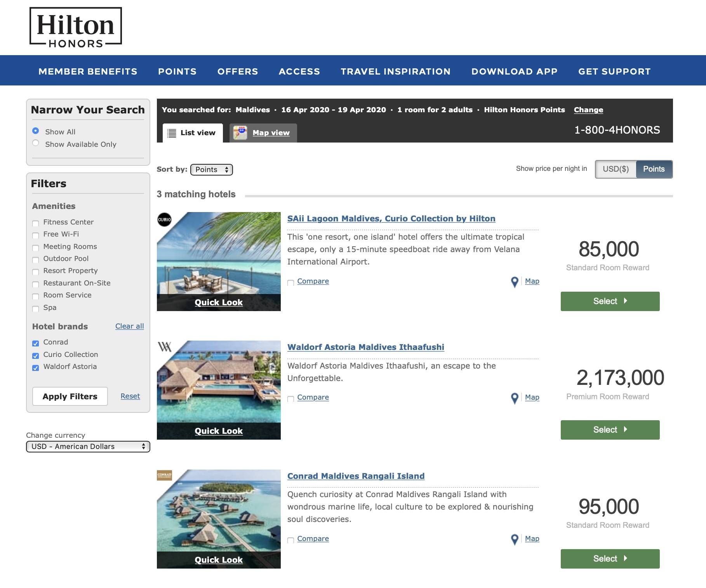Viewport: 706px width, 588px height.
Task: Enable Restaurant On-Site amenity filter
Action: pyautogui.click(x=36, y=284)
